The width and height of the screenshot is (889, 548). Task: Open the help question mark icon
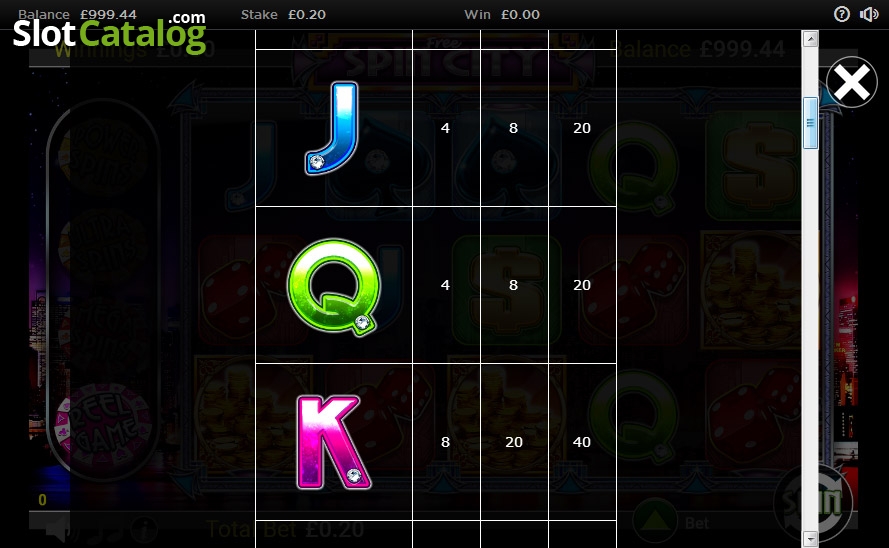[x=841, y=14]
